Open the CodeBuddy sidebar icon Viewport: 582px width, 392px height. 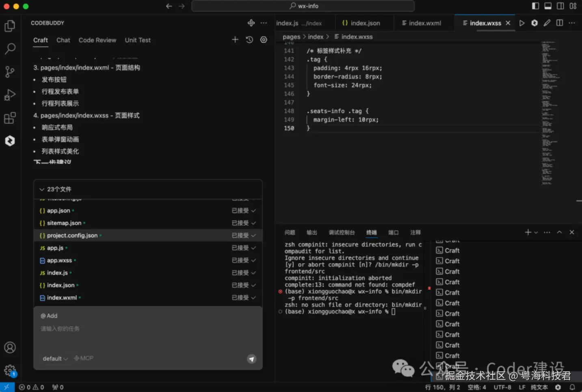[10, 141]
